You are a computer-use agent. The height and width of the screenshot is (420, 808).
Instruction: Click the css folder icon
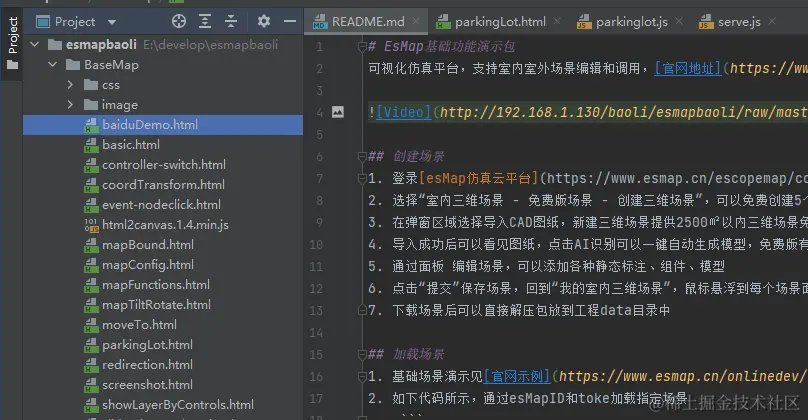click(91, 85)
